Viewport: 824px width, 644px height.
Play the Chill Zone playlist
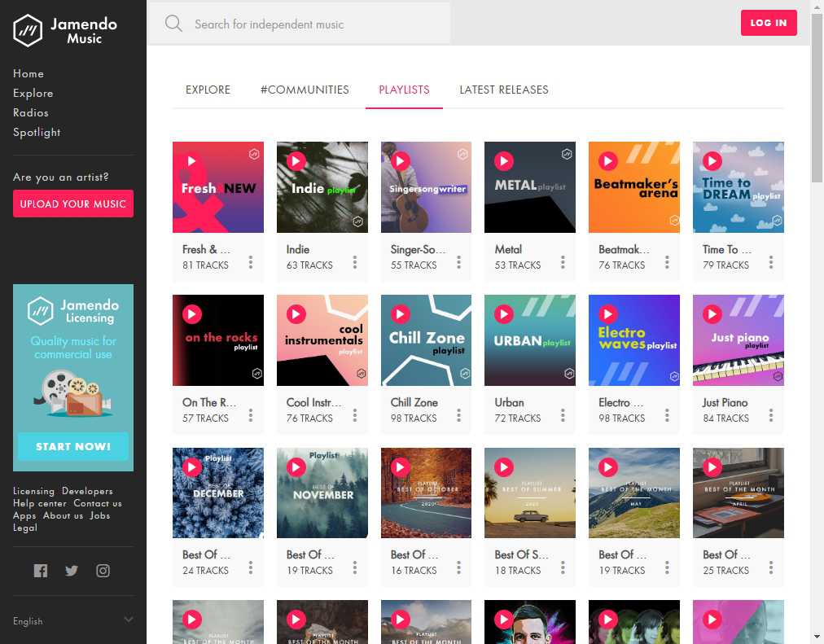tap(400, 314)
